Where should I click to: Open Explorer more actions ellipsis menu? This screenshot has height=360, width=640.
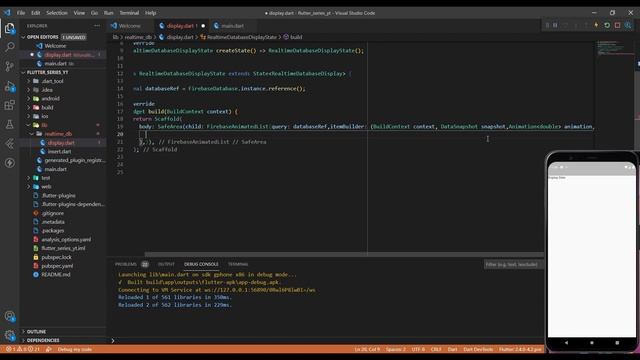(97, 26)
